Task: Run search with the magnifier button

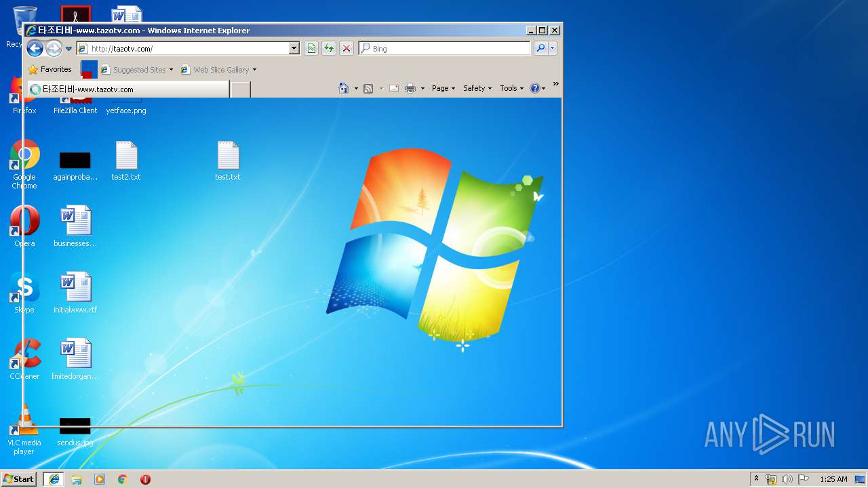Action: tap(540, 48)
